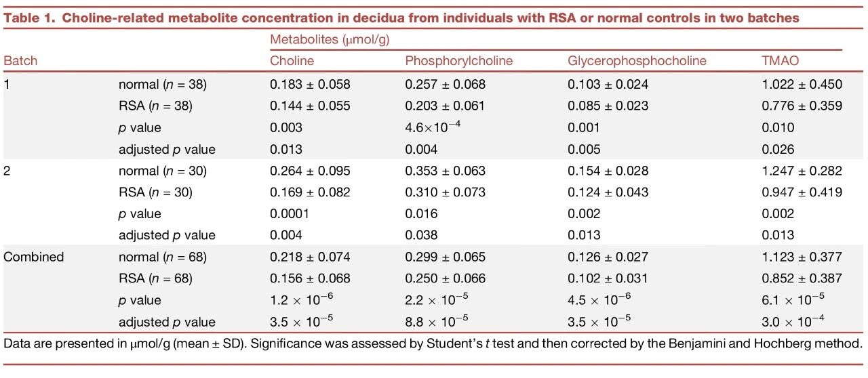Click the glycerophosphocholine value 0.154 ± 0.028
Screen dimensions: 868x378
click(x=608, y=171)
